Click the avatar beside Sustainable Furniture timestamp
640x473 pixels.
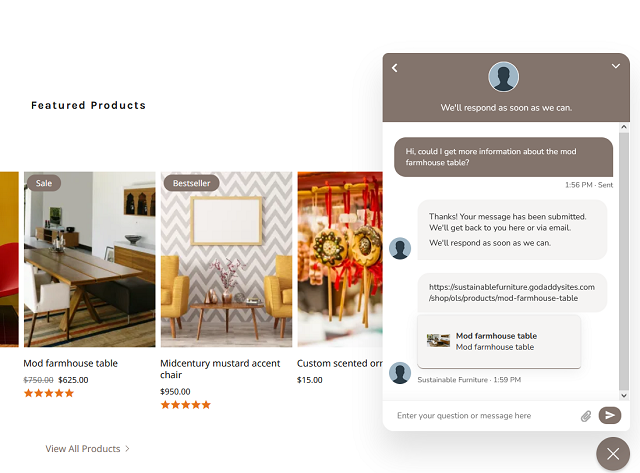(400, 373)
